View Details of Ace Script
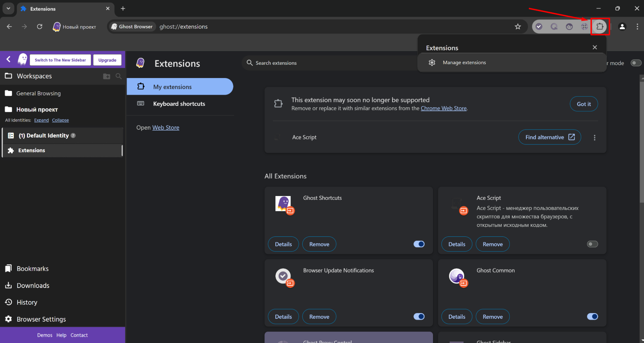The height and width of the screenshot is (343, 644). pyautogui.click(x=457, y=244)
